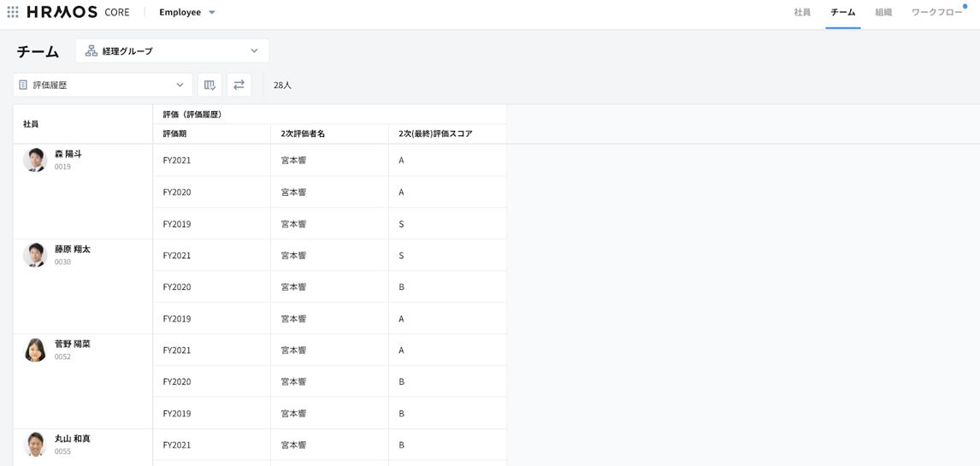This screenshot has height=466, width=980.
Task: Open the ワークフロー tab
Action: pyautogui.click(x=936, y=12)
